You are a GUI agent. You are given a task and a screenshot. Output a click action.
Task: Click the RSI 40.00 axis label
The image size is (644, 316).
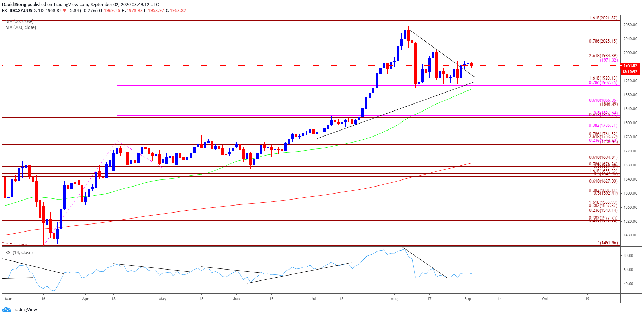628,284
